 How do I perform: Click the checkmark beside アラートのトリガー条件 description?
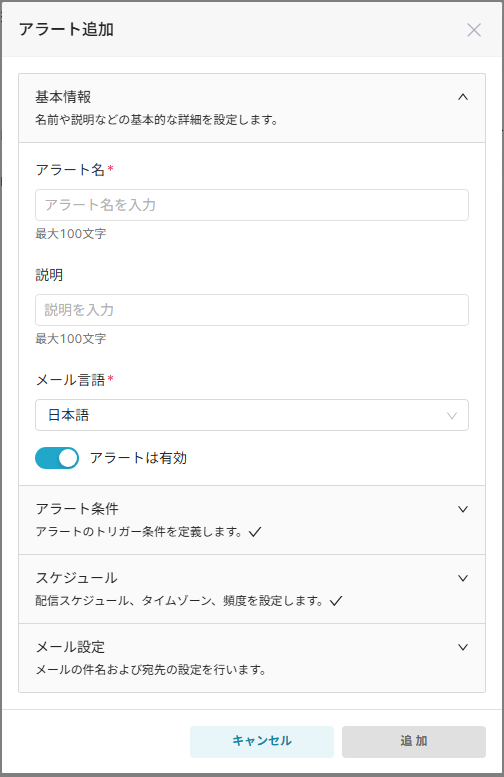click(x=255, y=532)
